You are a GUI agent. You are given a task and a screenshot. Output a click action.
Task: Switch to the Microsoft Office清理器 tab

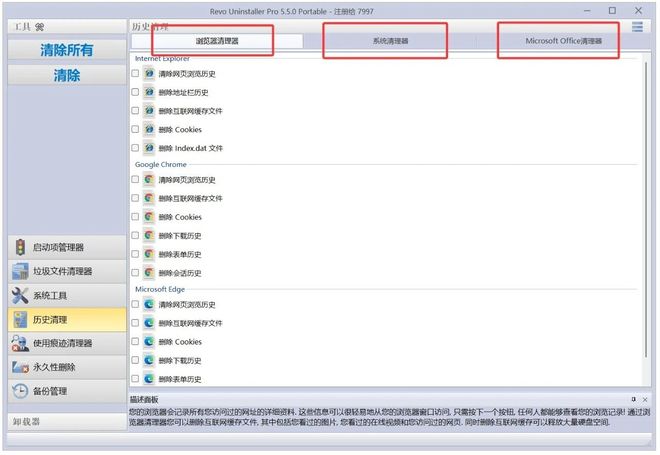pos(563,41)
